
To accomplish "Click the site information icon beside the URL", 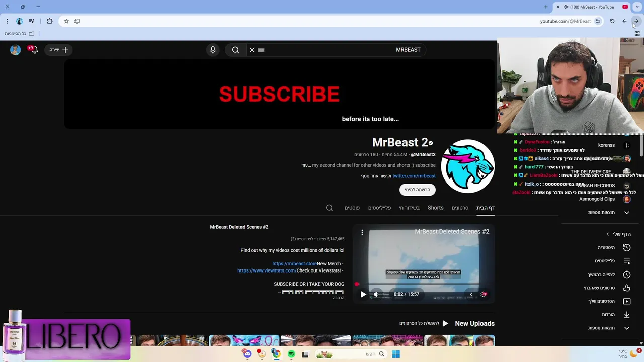I will click(598, 21).
